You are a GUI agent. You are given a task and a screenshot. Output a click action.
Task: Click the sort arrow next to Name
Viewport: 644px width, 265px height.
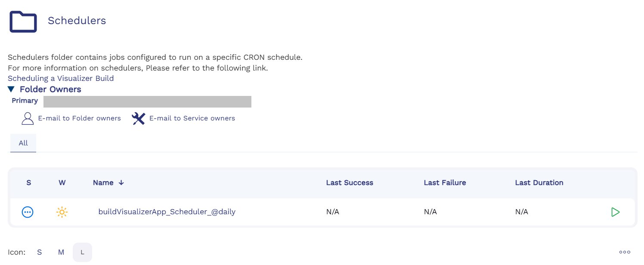pos(121,183)
